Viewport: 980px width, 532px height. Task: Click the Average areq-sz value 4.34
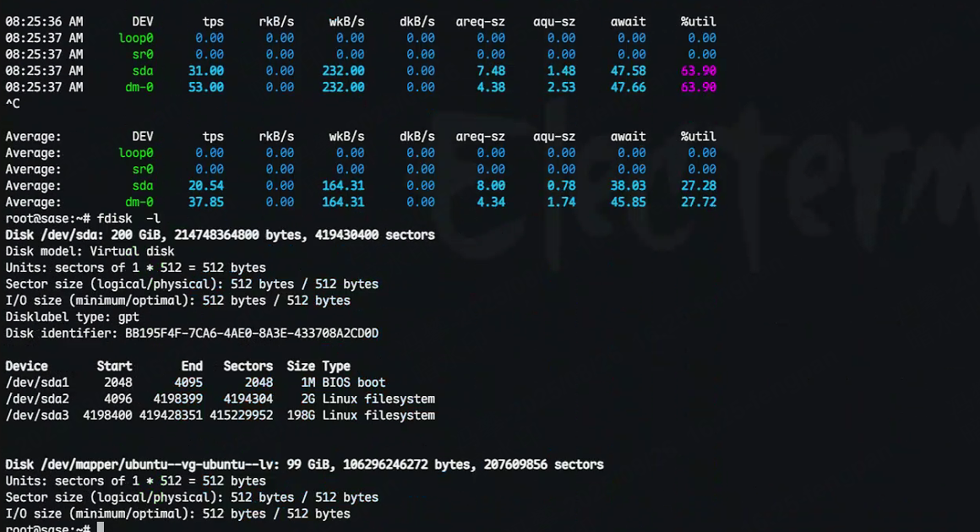coord(491,202)
